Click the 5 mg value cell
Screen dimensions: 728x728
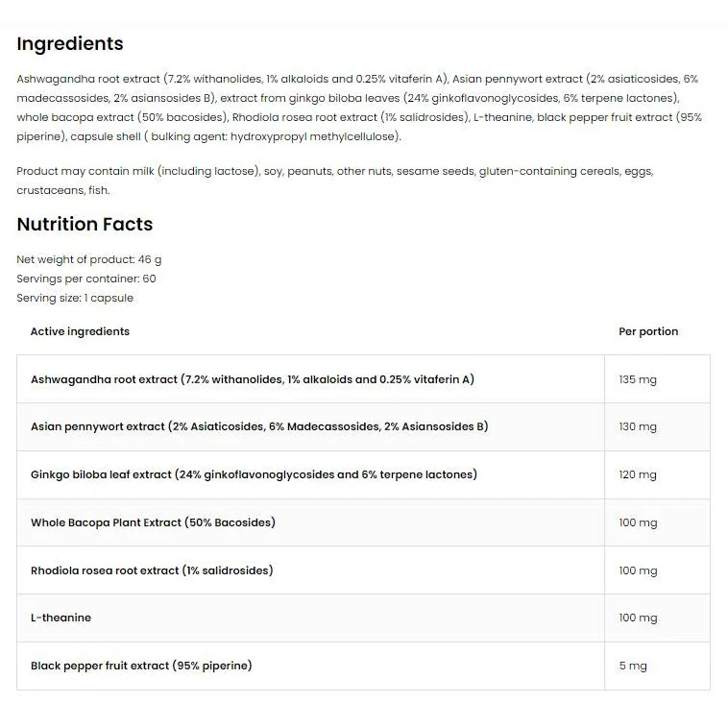coord(657,667)
